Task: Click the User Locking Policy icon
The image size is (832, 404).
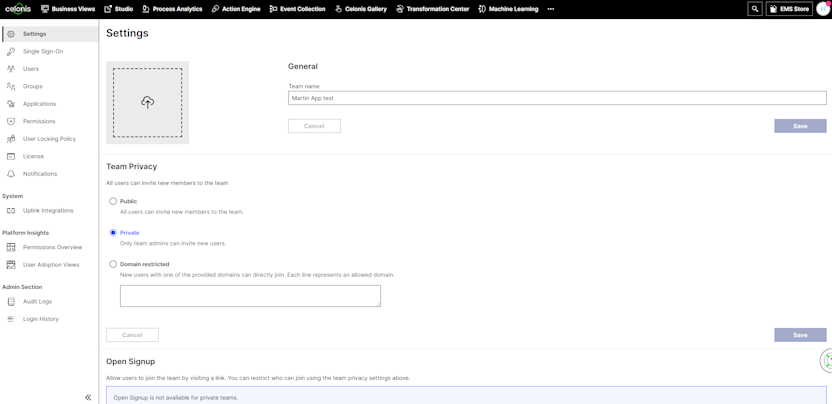Action: coord(11,139)
